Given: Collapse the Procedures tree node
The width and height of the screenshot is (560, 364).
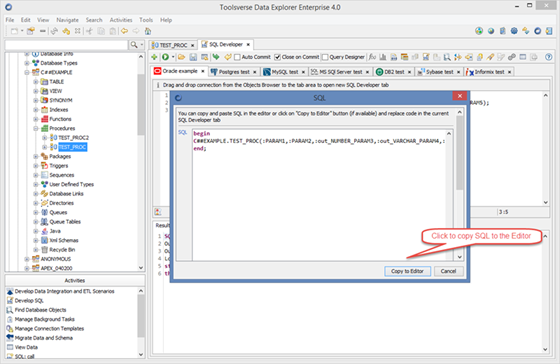Looking at the screenshot, I should click(x=36, y=128).
